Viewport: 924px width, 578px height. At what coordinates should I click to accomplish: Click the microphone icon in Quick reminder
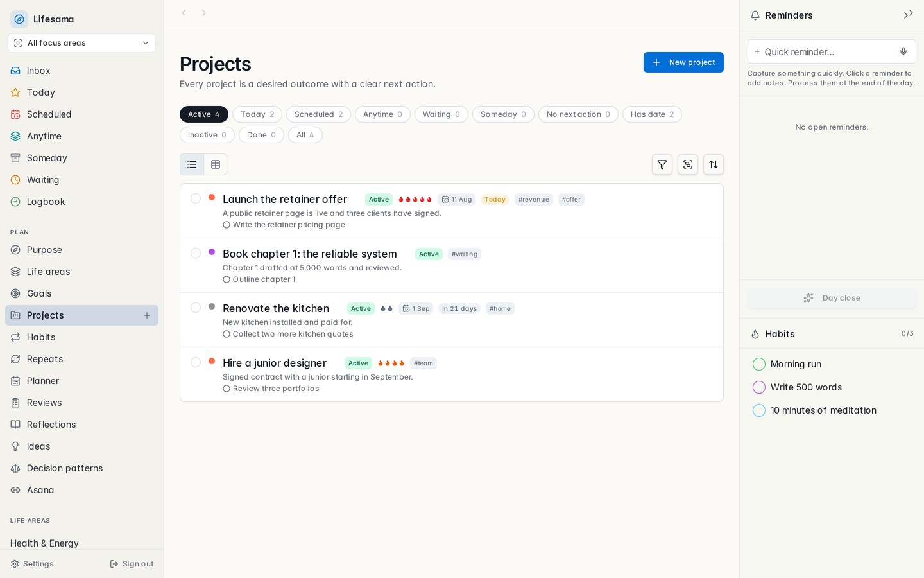click(x=903, y=51)
